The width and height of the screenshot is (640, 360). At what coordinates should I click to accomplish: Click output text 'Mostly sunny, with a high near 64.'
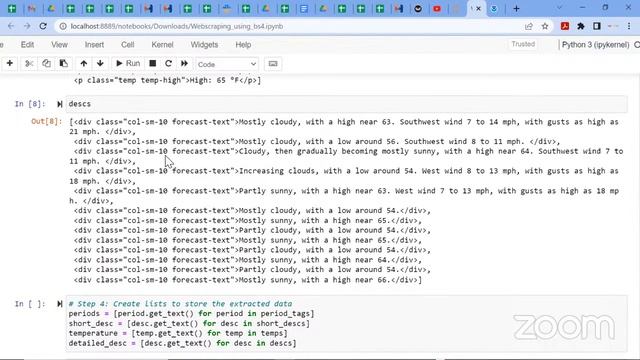(314, 260)
